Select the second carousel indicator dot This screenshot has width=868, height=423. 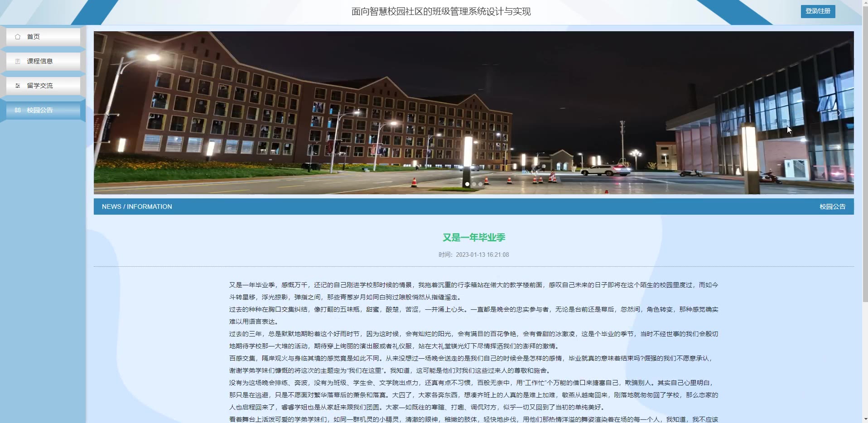click(x=474, y=184)
